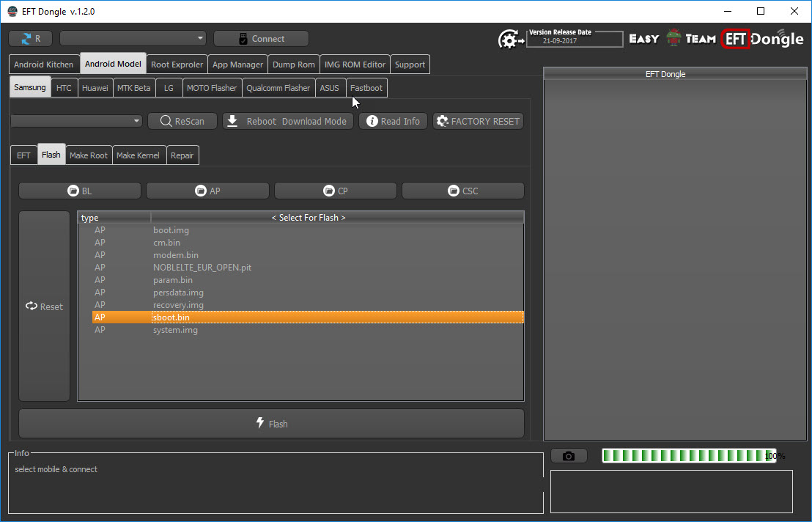812x522 pixels.
Task: Browse for AP firmware file
Action: click(x=207, y=191)
